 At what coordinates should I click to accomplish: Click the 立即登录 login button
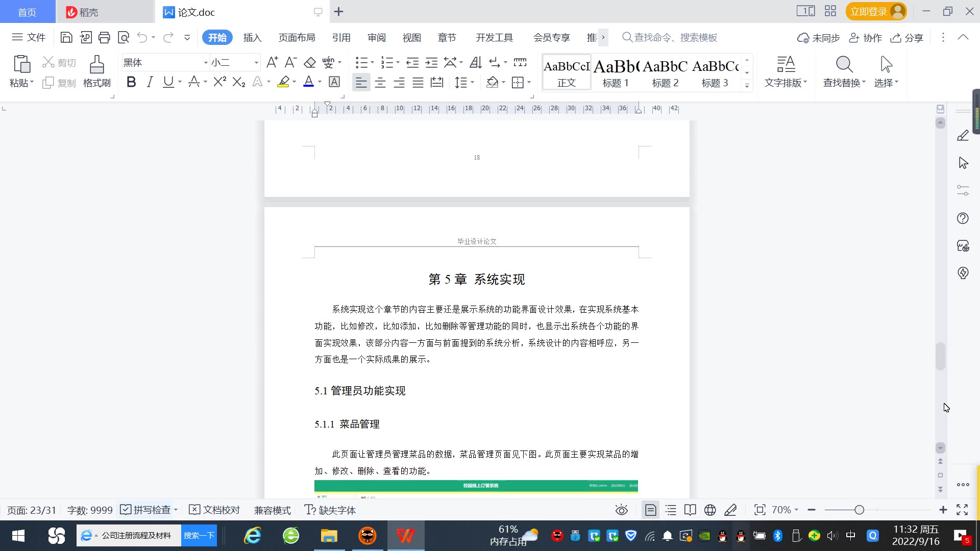coord(869,11)
